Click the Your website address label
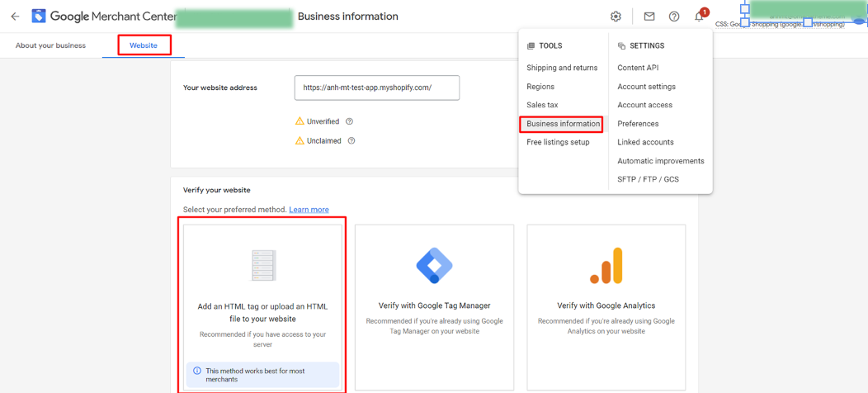 point(220,88)
